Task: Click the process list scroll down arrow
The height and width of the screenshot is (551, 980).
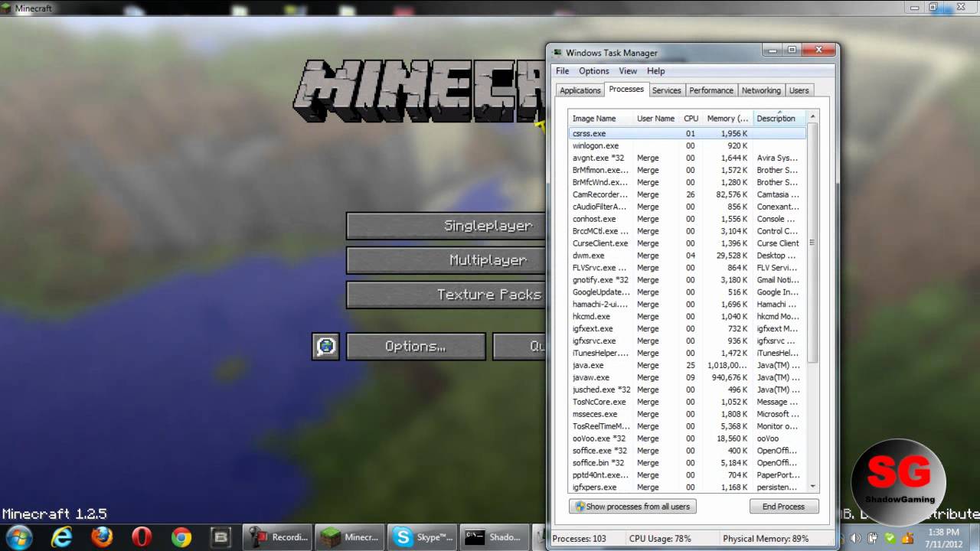Action: coord(813,486)
